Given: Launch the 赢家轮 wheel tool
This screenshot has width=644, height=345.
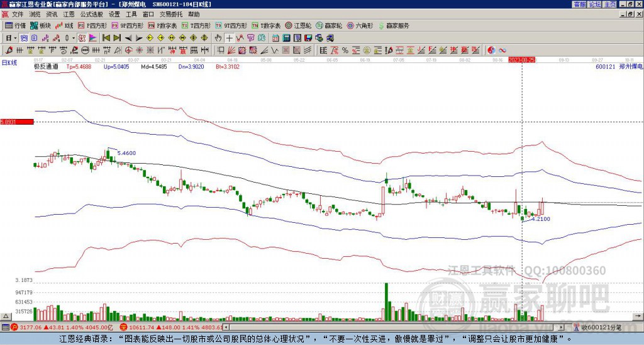Looking at the screenshot, I should click(x=329, y=25).
